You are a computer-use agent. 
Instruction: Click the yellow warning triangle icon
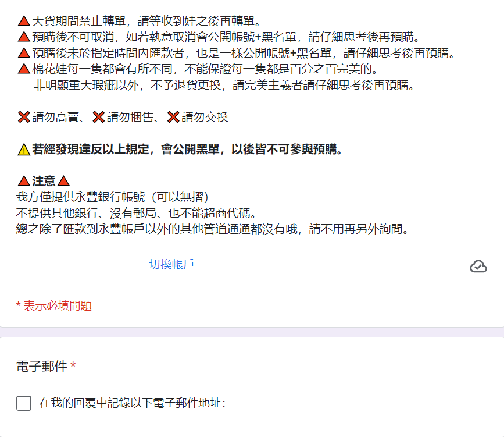tap(24, 150)
